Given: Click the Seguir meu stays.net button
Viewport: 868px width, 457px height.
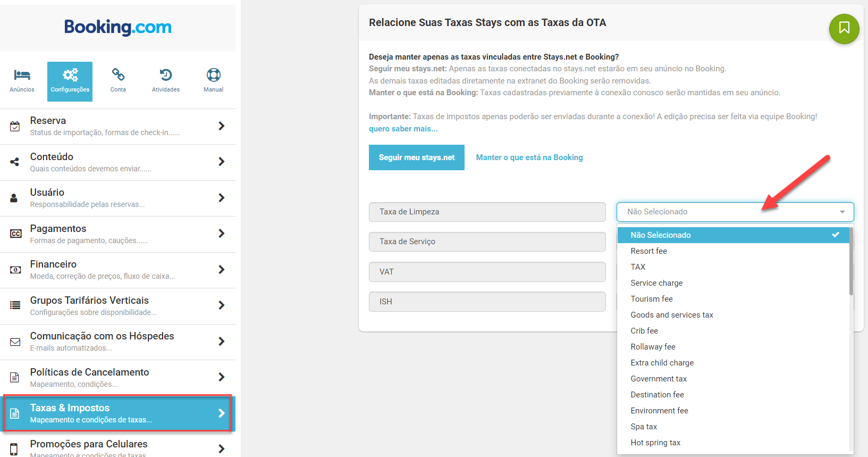Looking at the screenshot, I should pos(417,157).
